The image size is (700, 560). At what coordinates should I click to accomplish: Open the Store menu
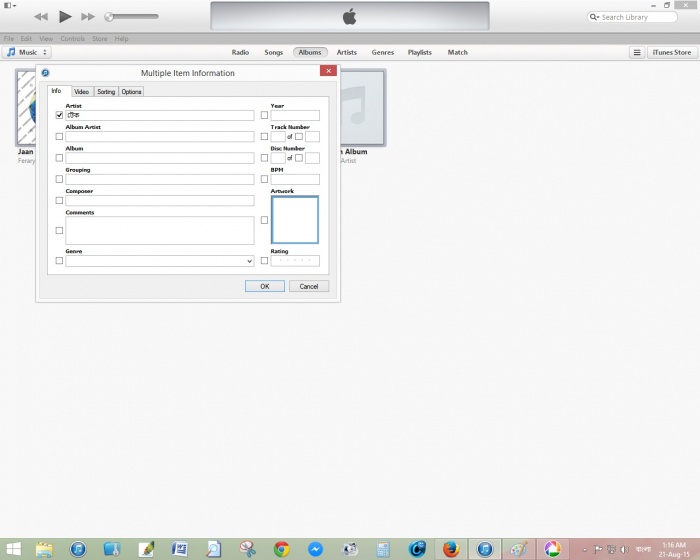pyautogui.click(x=100, y=39)
